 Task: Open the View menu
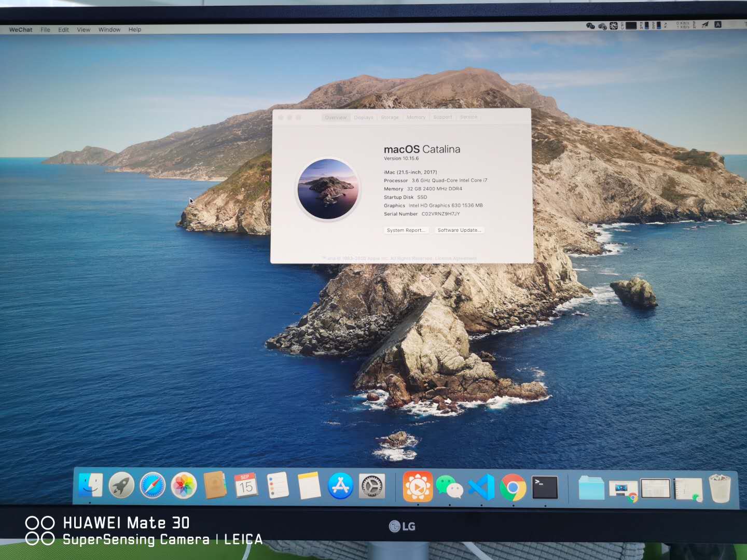(x=84, y=30)
